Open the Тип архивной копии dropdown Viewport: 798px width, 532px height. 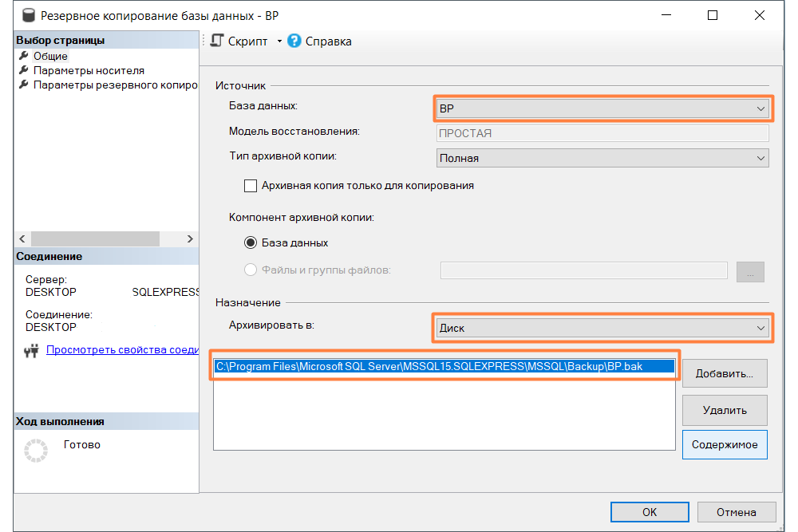coord(602,158)
